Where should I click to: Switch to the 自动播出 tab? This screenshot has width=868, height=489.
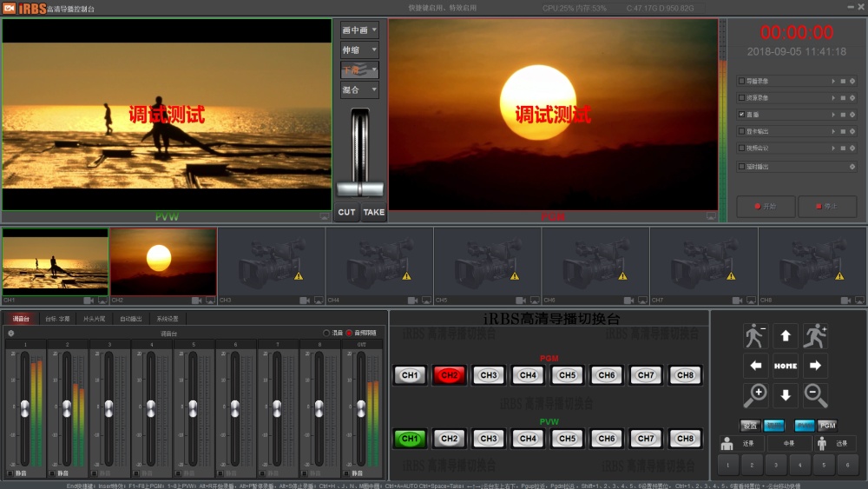click(x=131, y=319)
